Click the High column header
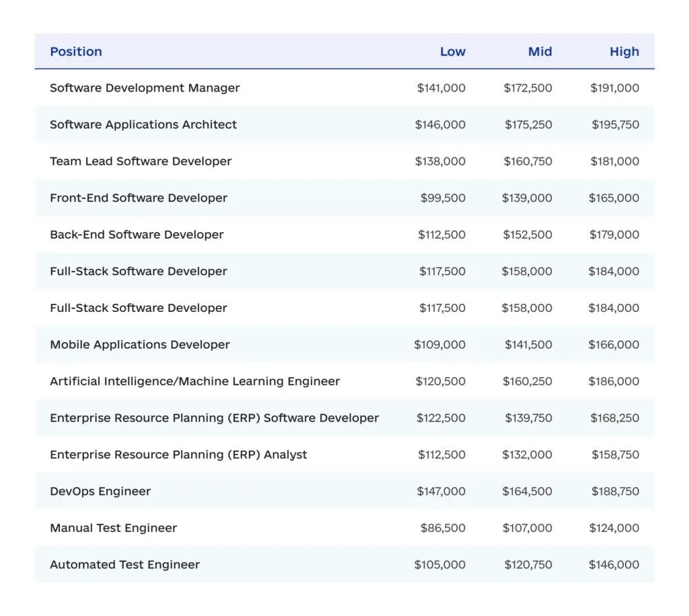 pyautogui.click(x=624, y=52)
